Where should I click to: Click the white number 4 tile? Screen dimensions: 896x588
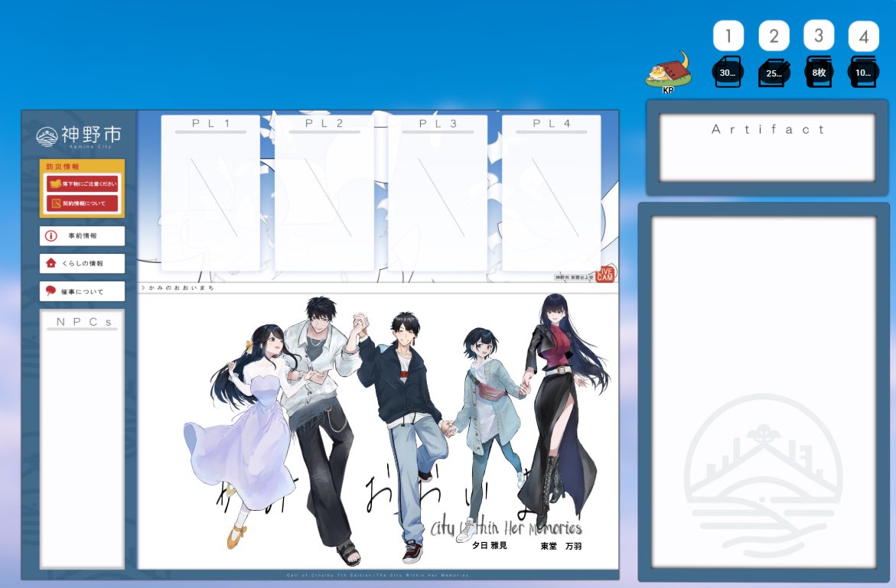863,37
